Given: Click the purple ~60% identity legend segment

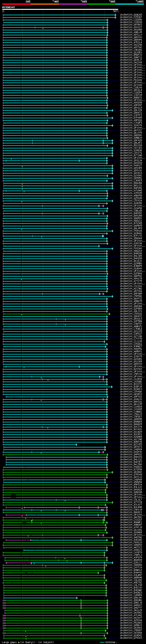Looking at the screenshot, I should [73, 4].
